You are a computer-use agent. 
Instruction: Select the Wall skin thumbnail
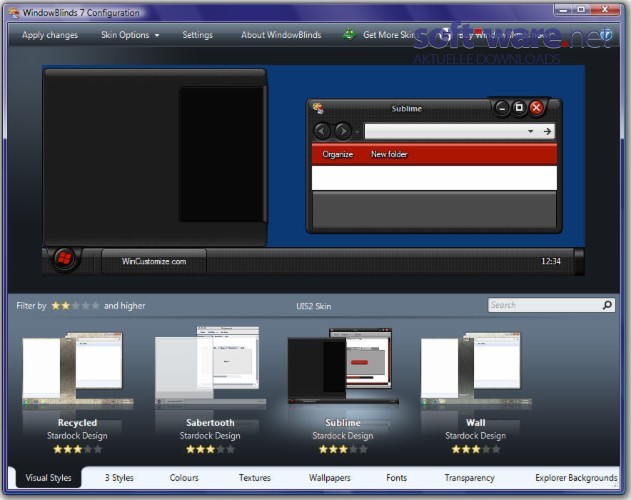[476, 368]
